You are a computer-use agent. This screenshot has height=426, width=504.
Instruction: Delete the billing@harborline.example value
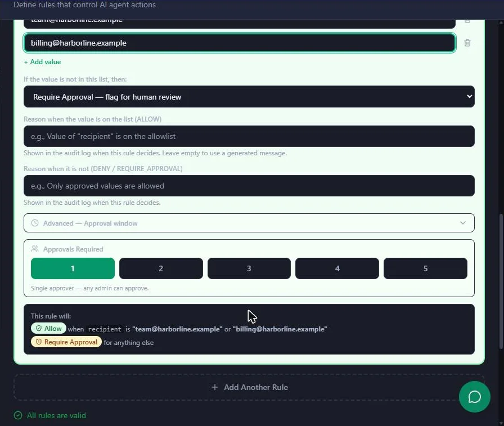467,43
